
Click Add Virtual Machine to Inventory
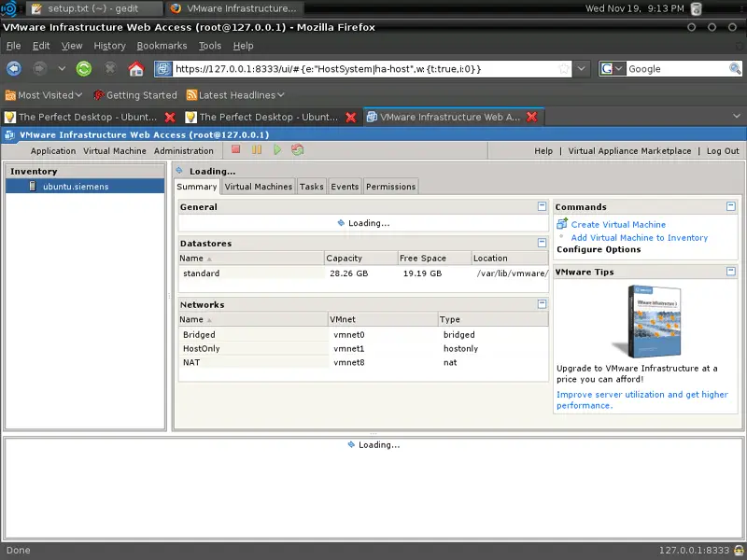coord(640,238)
